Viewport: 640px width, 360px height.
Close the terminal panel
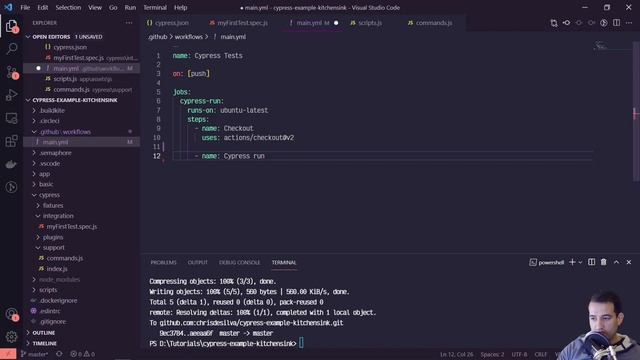coord(629,262)
